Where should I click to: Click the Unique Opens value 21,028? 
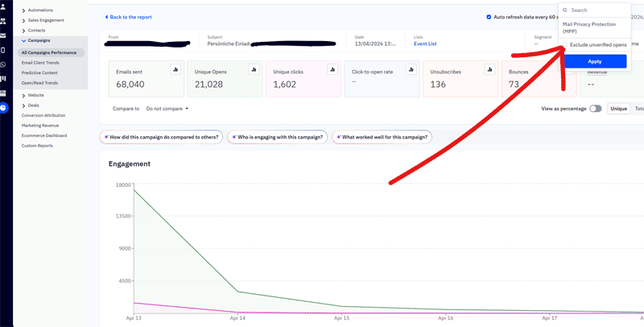click(208, 85)
